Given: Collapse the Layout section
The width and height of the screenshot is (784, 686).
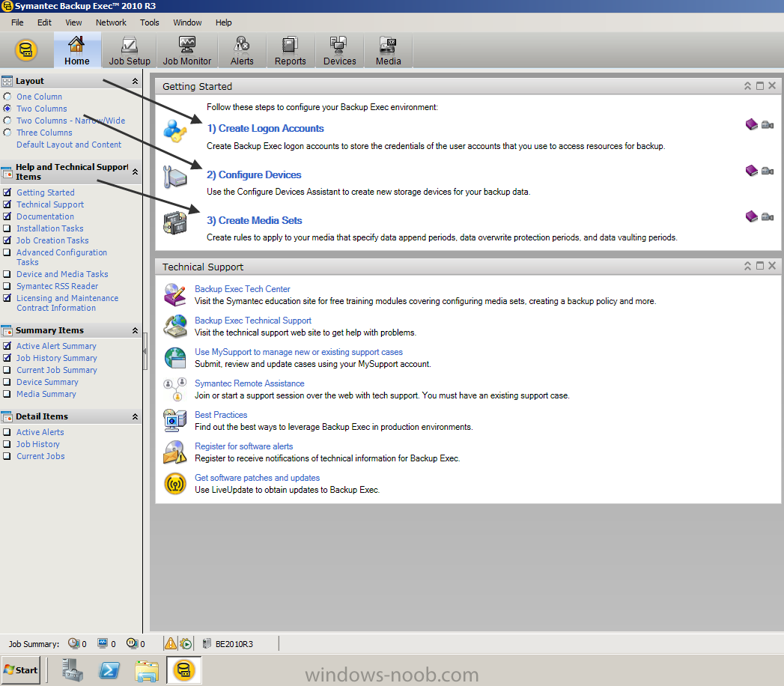Looking at the screenshot, I should (x=135, y=81).
